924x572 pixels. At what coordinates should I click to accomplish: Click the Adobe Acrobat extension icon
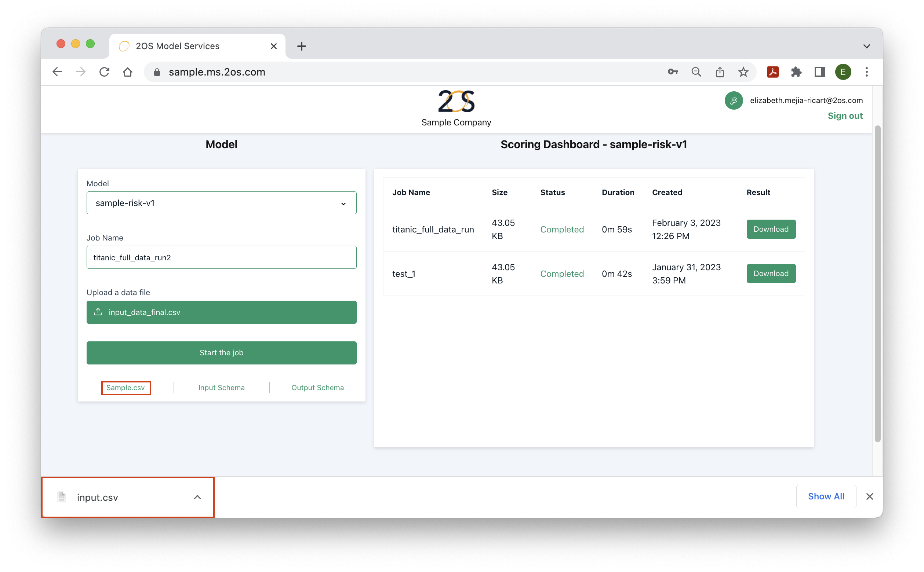tap(772, 72)
